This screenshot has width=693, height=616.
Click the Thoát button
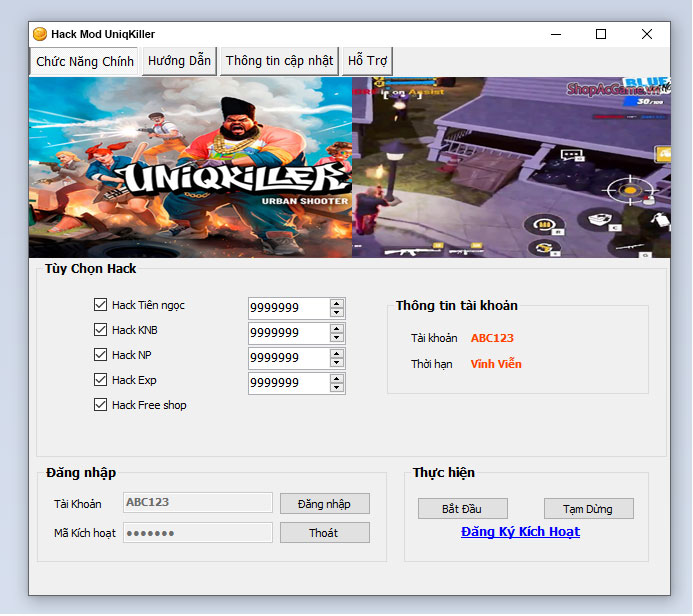pos(325,533)
